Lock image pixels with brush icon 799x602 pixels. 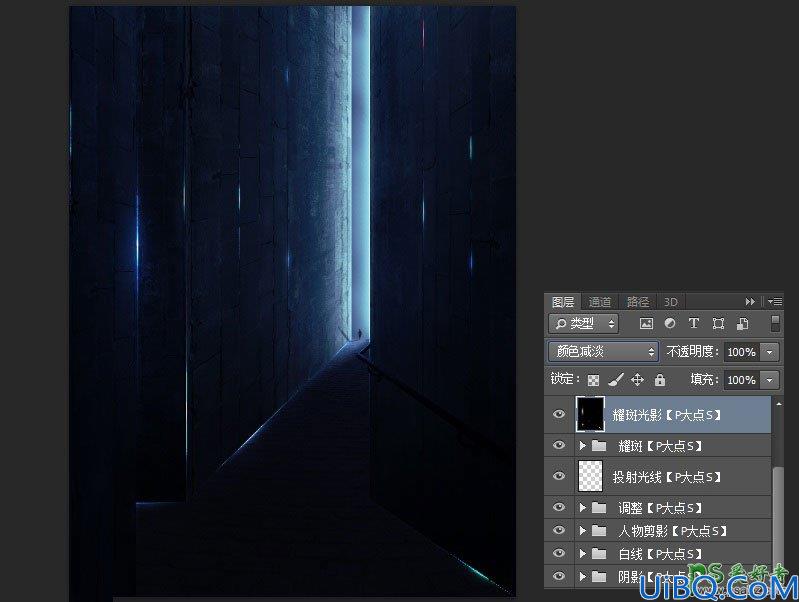click(x=616, y=380)
